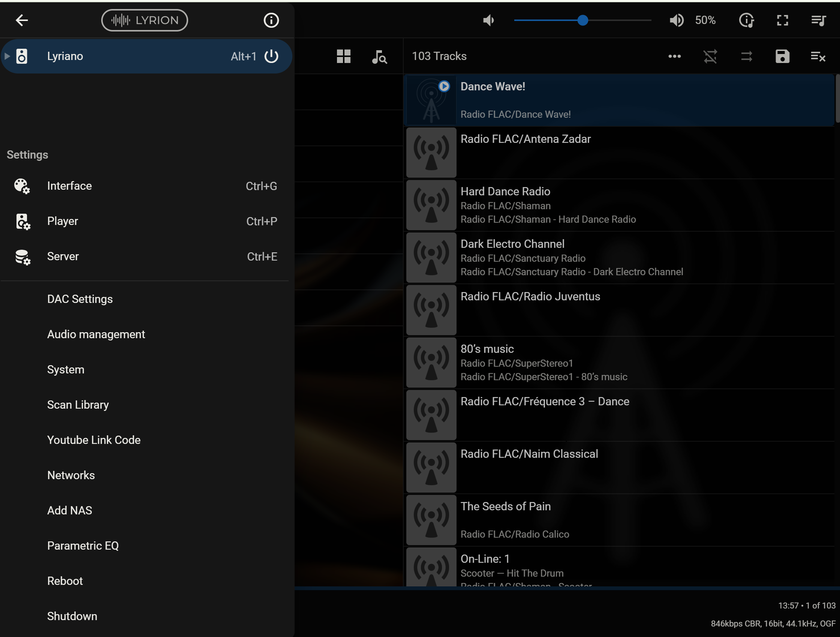Open the play queue list icon
This screenshot has width=840, height=637.
818,20
